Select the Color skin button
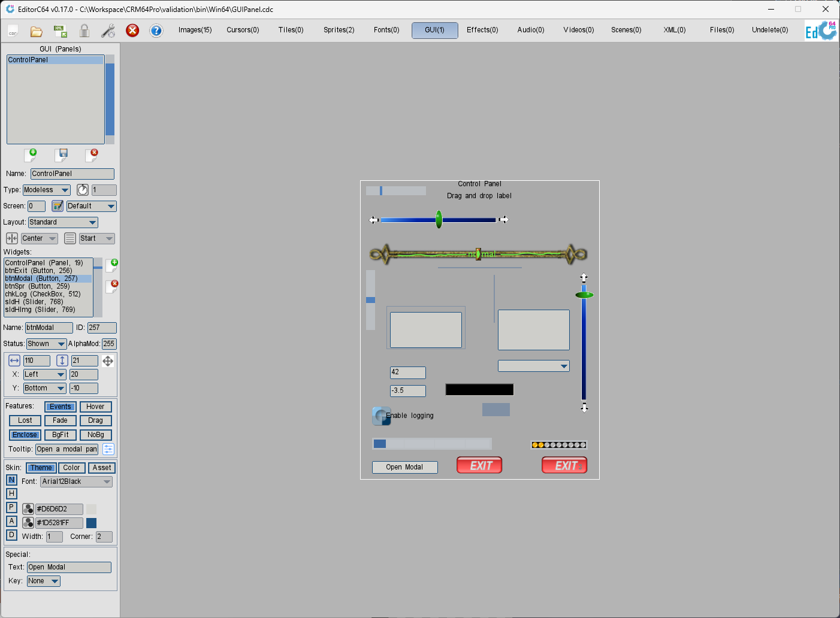840x618 pixels. coord(71,468)
